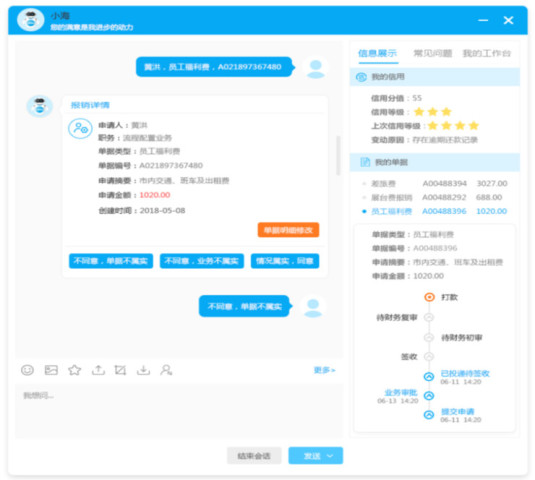Click the orange 单据明细修改 button
Image resolution: width=535 pixels, height=480 pixels.
coord(288,230)
